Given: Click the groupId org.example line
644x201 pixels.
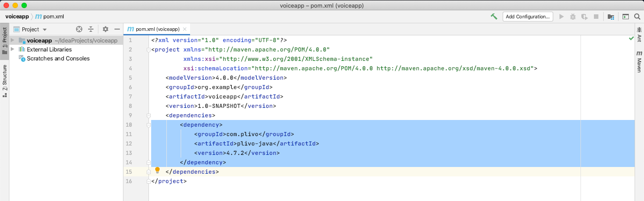Looking at the screenshot, I should (x=219, y=87).
